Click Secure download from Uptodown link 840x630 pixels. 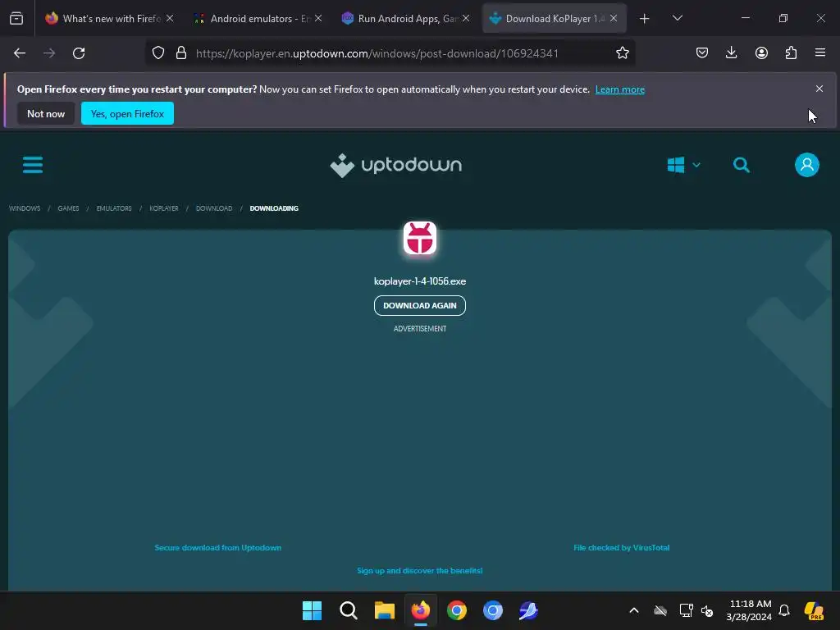(218, 547)
